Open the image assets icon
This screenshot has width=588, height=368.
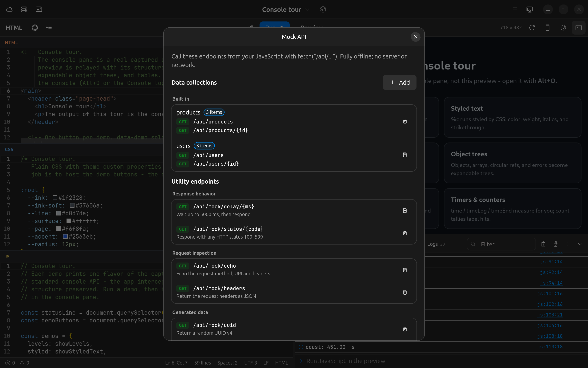39,9
